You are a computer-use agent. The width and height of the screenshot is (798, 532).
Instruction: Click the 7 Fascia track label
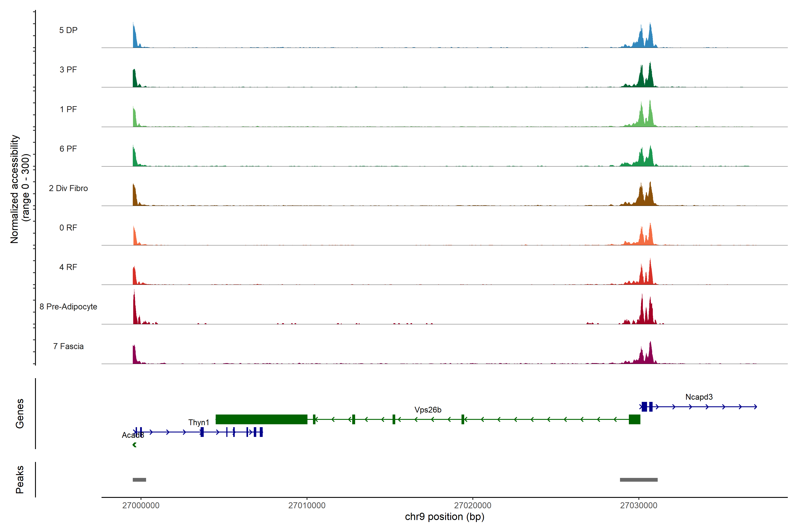(68, 346)
